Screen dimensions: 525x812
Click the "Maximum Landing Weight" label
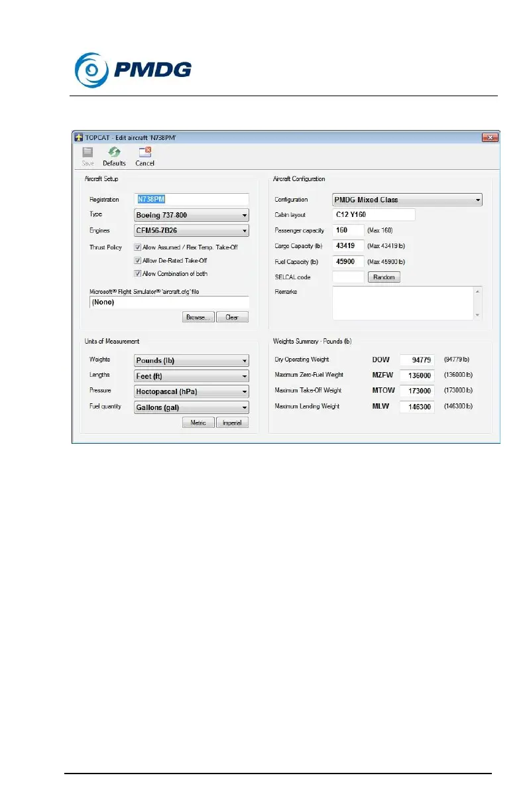(307, 406)
